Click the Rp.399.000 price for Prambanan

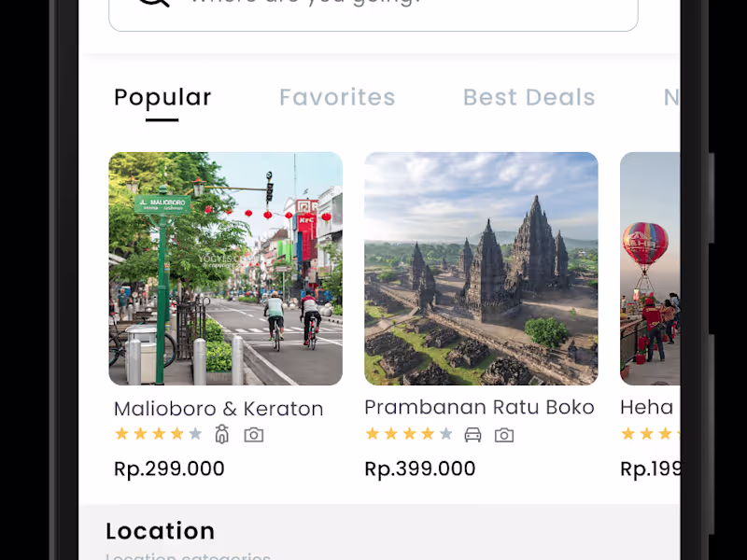(419, 468)
